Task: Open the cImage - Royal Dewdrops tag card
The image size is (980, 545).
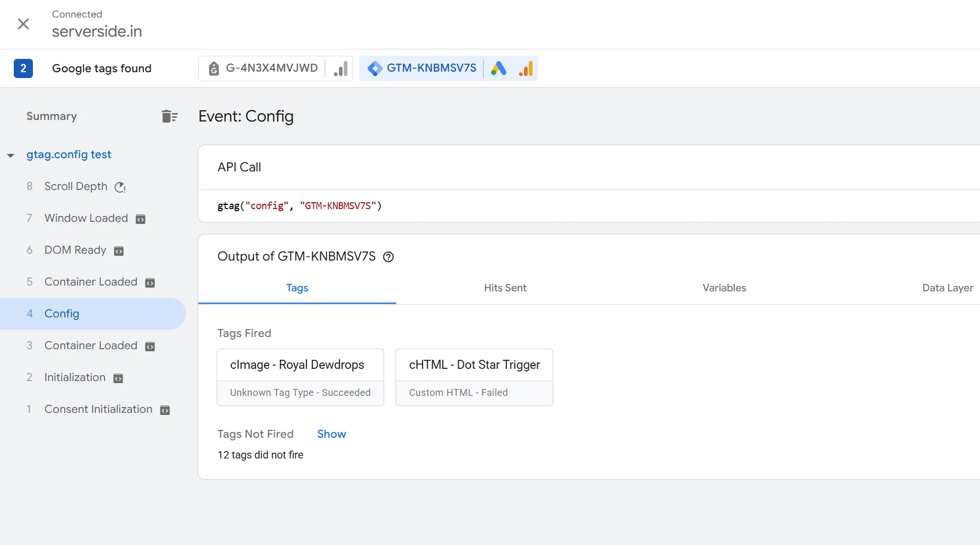Action: click(x=300, y=377)
